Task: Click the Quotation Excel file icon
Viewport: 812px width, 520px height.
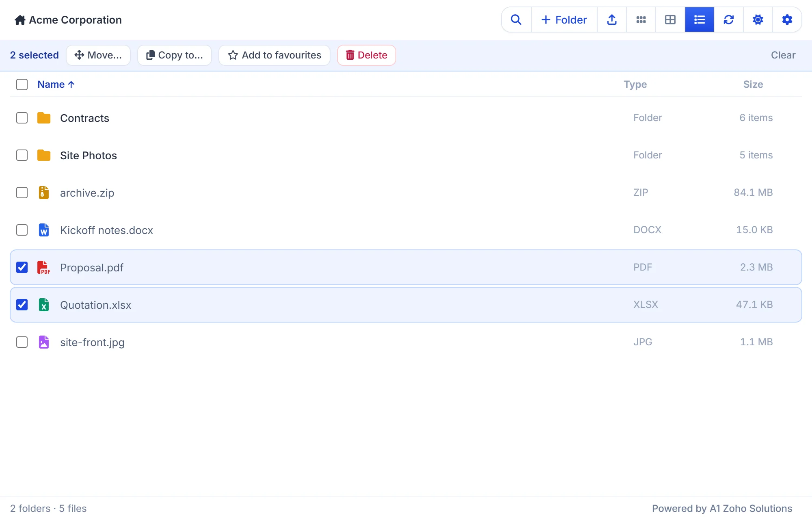Action: 44,305
